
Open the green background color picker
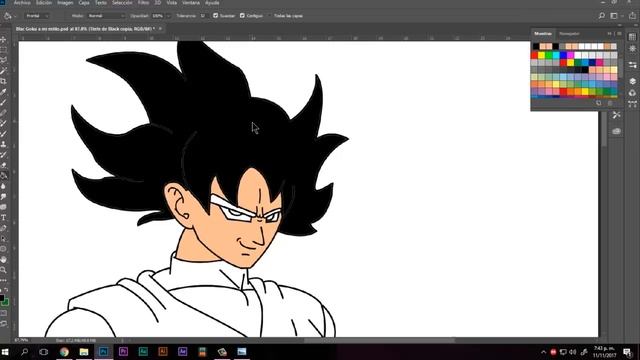6,303
